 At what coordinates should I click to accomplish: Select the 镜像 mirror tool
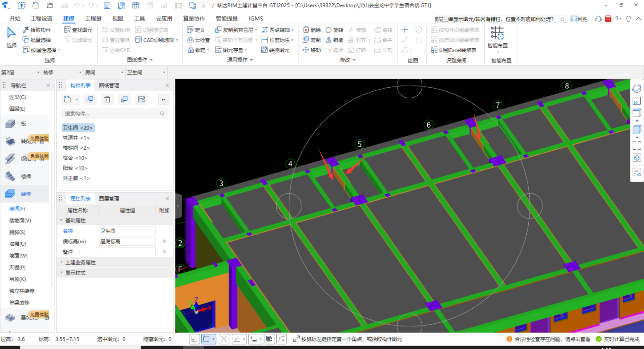pos(334,40)
